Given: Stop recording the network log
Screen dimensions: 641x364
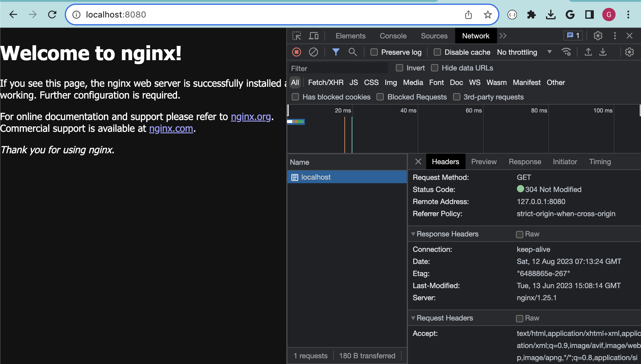Looking at the screenshot, I should (x=297, y=52).
